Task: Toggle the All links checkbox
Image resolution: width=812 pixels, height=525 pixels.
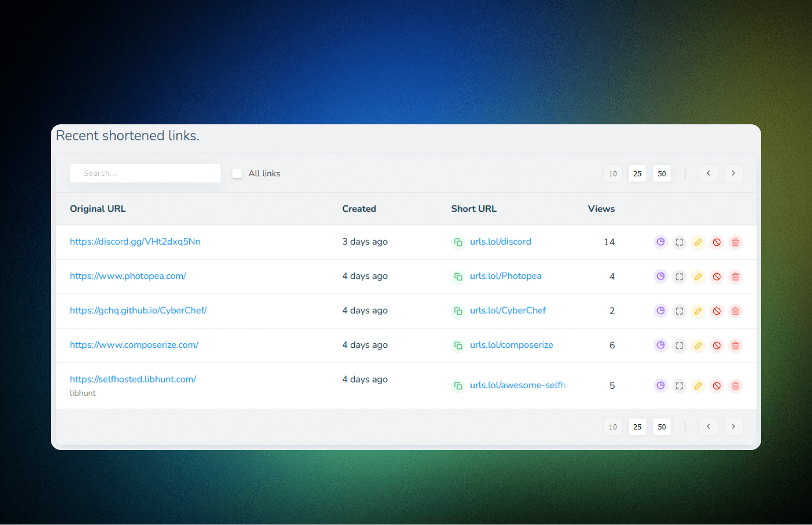Action: [237, 173]
